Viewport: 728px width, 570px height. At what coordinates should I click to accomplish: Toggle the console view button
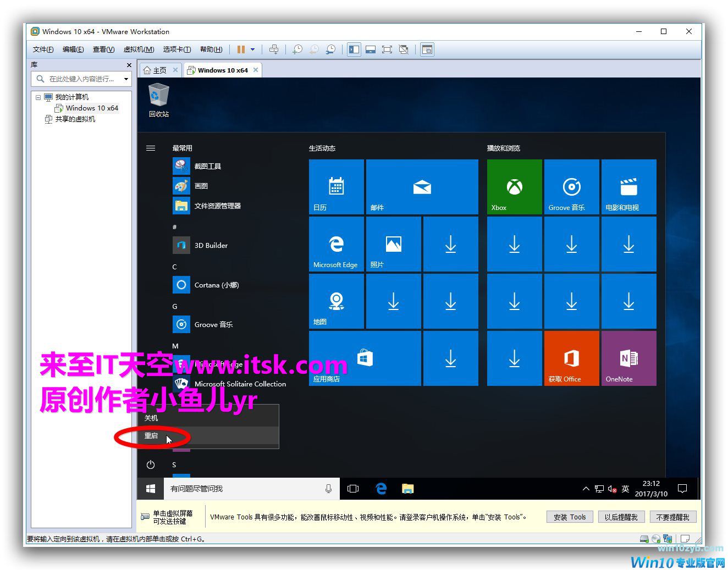[427, 49]
